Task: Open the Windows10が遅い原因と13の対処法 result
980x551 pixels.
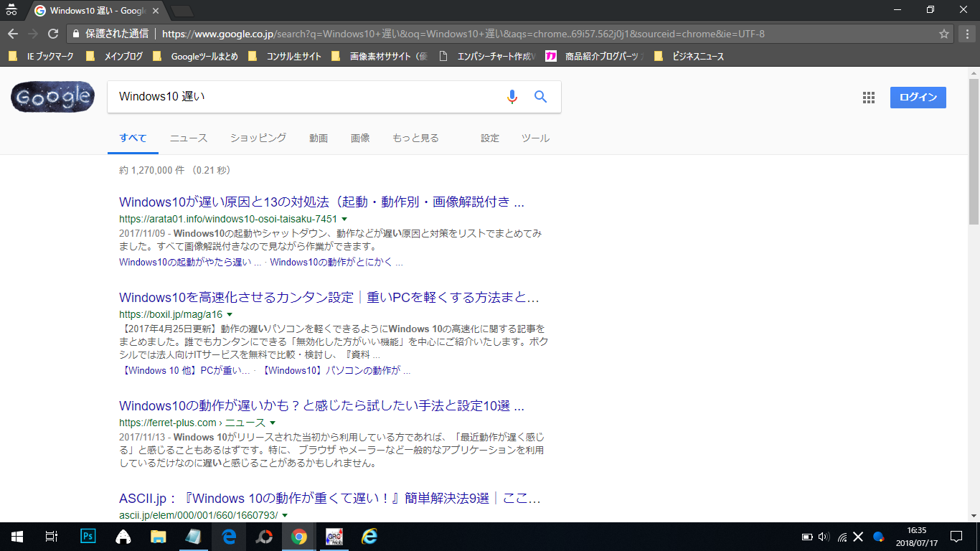Action: click(321, 202)
